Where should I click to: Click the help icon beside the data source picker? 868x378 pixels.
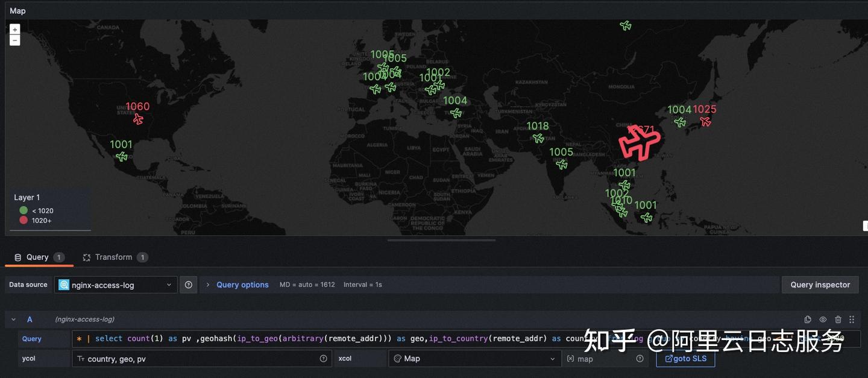coord(188,284)
